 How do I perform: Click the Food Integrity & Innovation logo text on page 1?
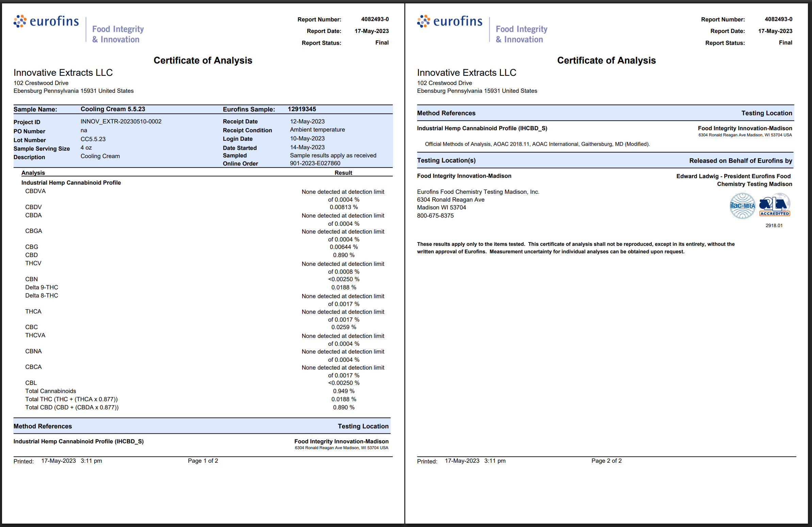[x=118, y=34]
